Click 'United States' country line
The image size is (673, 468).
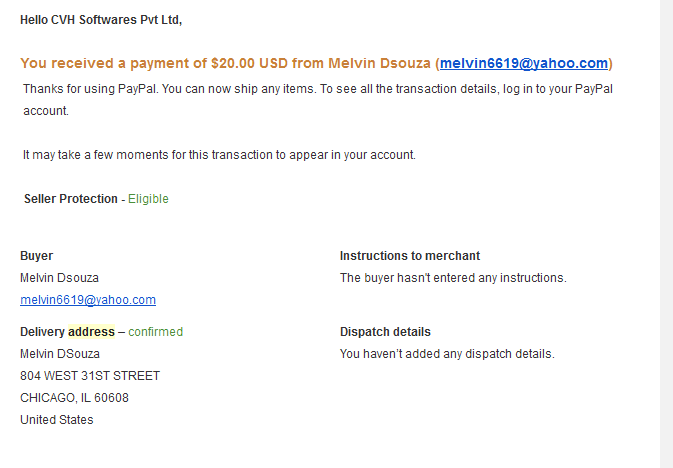pyautogui.click(x=57, y=419)
